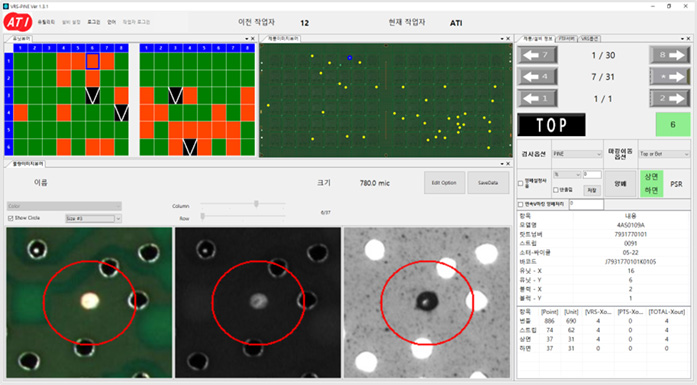Open the FINE inspection option dropdown

pos(577,154)
